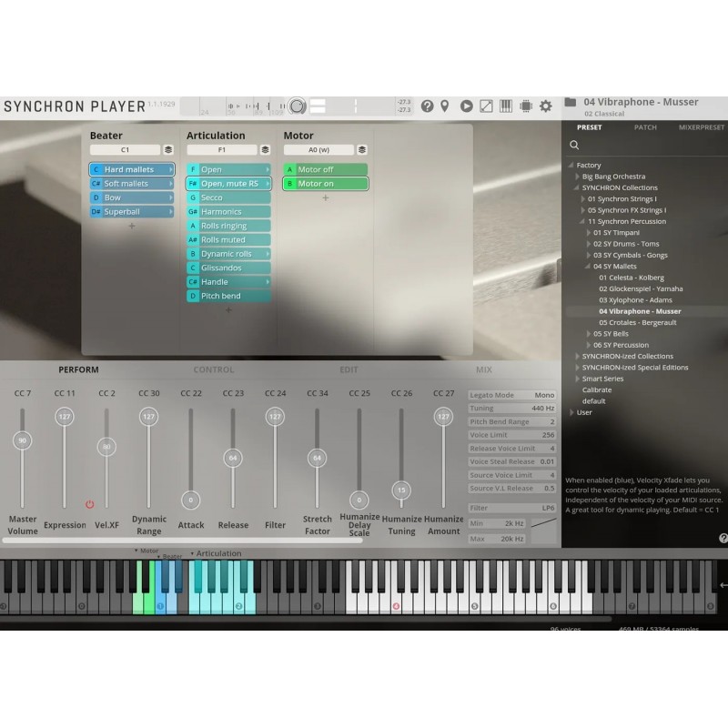The height and width of the screenshot is (728, 728).
Task: Open the Beater C1 keyswitch dropdown
Action: (127, 148)
